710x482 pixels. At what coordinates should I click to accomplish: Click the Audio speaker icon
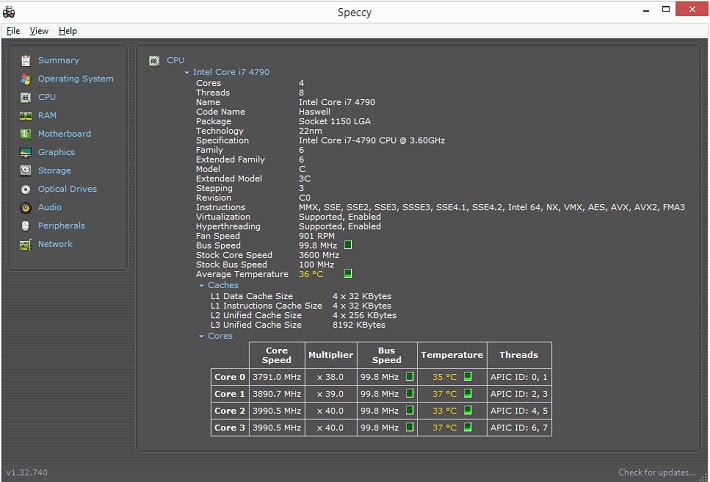(x=26, y=208)
